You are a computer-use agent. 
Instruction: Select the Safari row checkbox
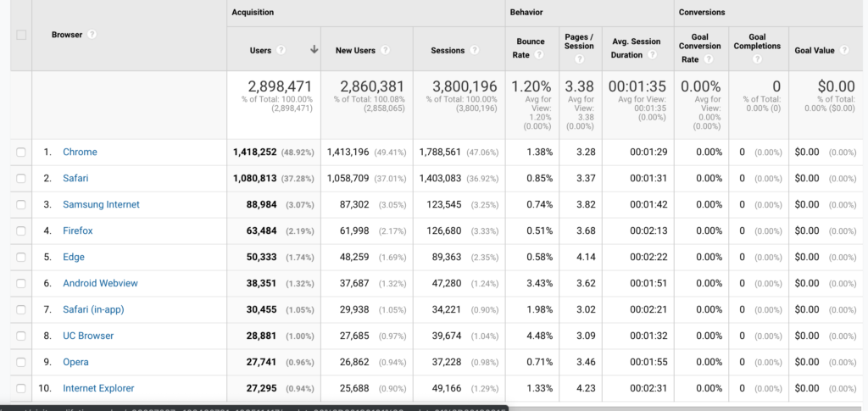[21, 179]
